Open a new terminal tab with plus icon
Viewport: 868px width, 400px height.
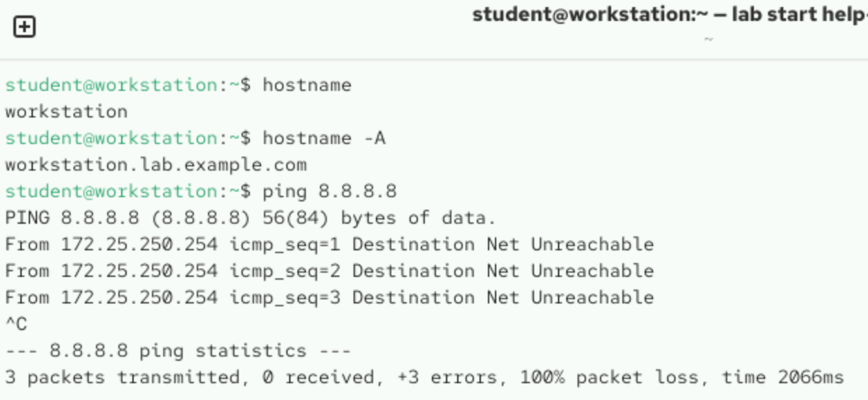click(x=24, y=27)
